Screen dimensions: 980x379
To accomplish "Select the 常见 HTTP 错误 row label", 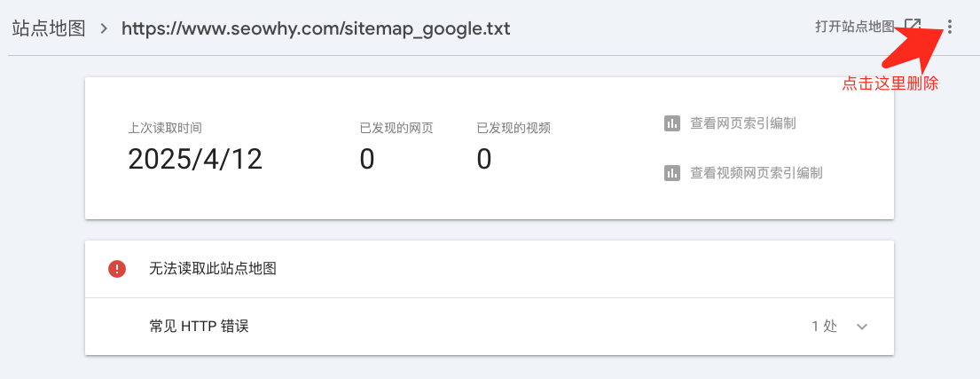I will click(x=199, y=326).
